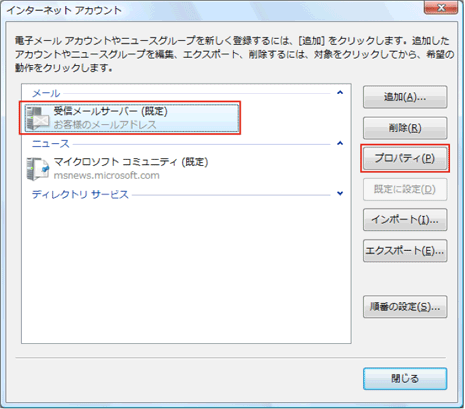Open プロパティ(P) for the selected account
Viewport: 465px width, 409px height.
pos(405,158)
